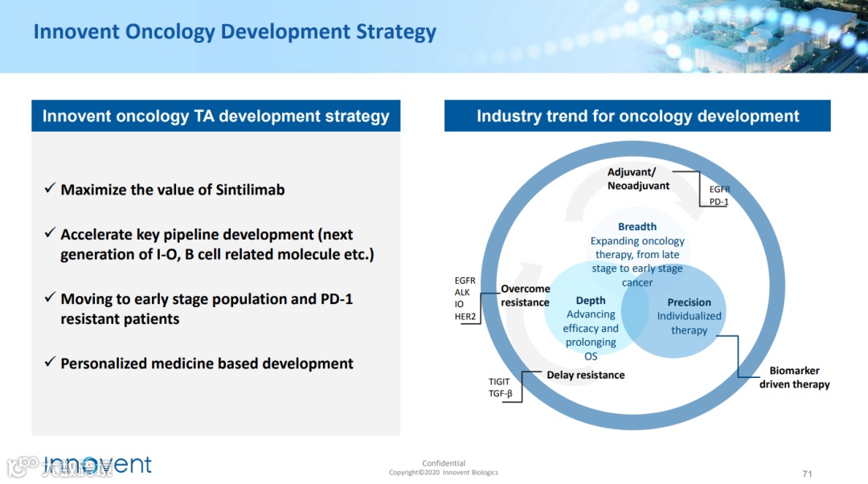Select the text 'Maximize the value of Sintilimab'
This screenshot has height=484, width=868.
[x=173, y=190]
